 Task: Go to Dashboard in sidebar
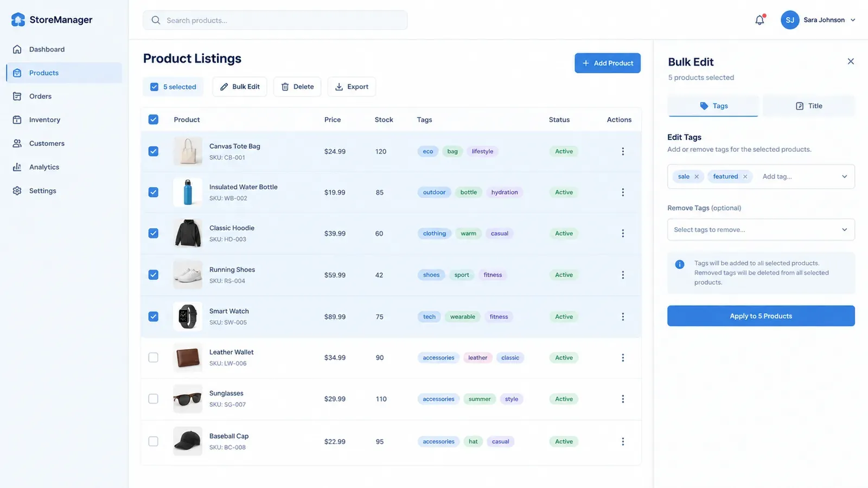click(64, 49)
